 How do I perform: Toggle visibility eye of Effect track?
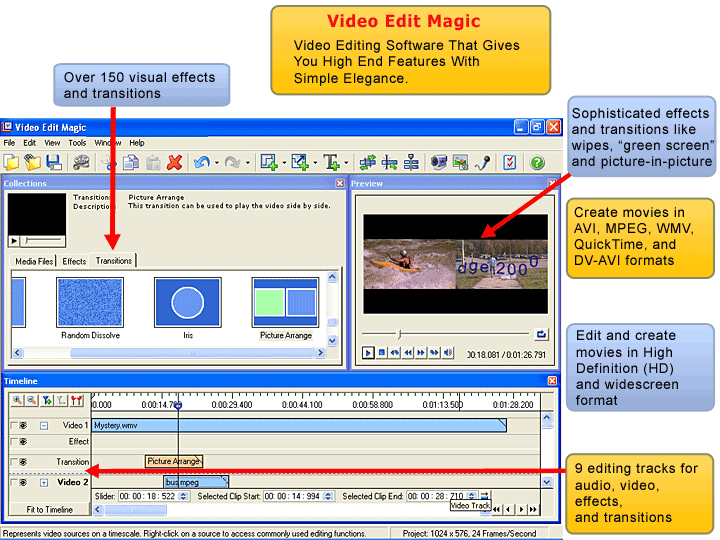point(23,441)
